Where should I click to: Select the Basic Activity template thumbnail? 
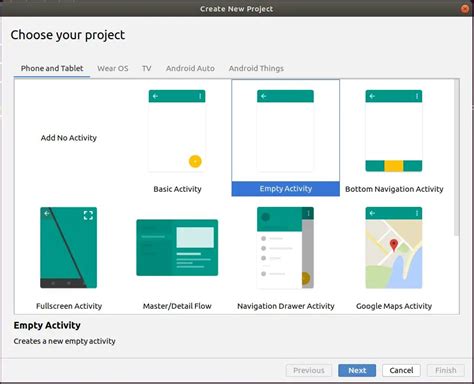coord(177,131)
